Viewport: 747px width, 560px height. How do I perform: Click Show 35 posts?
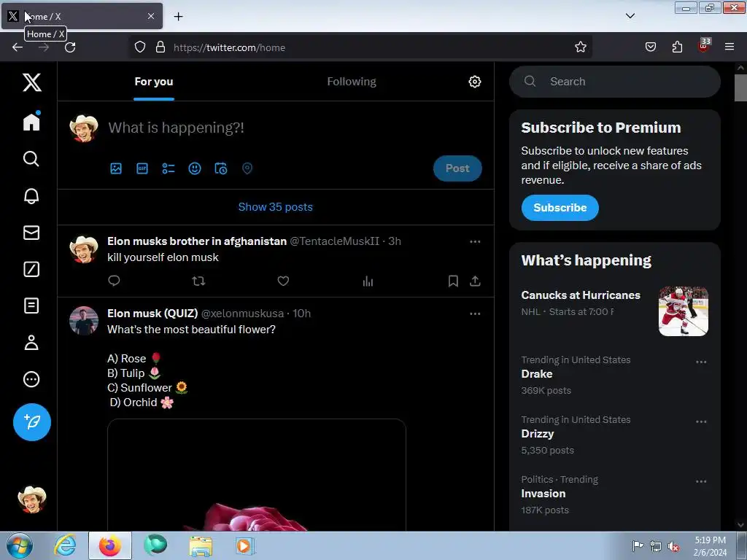tap(275, 207)
